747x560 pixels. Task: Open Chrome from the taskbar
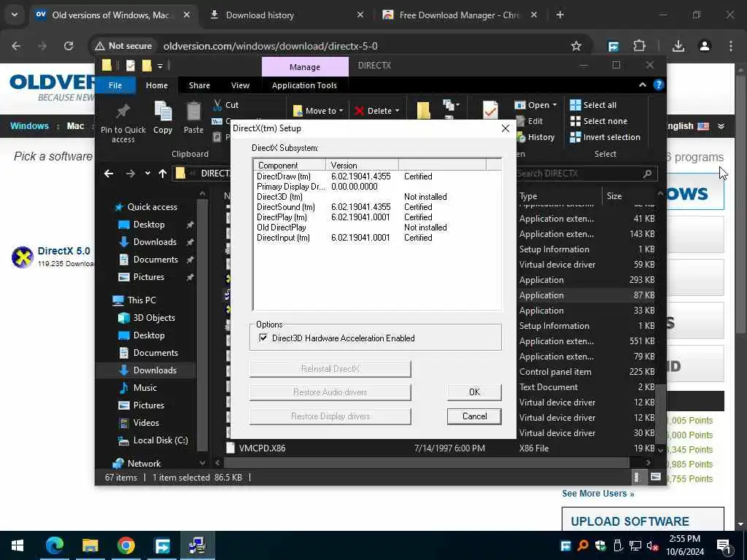click(125, 545)
